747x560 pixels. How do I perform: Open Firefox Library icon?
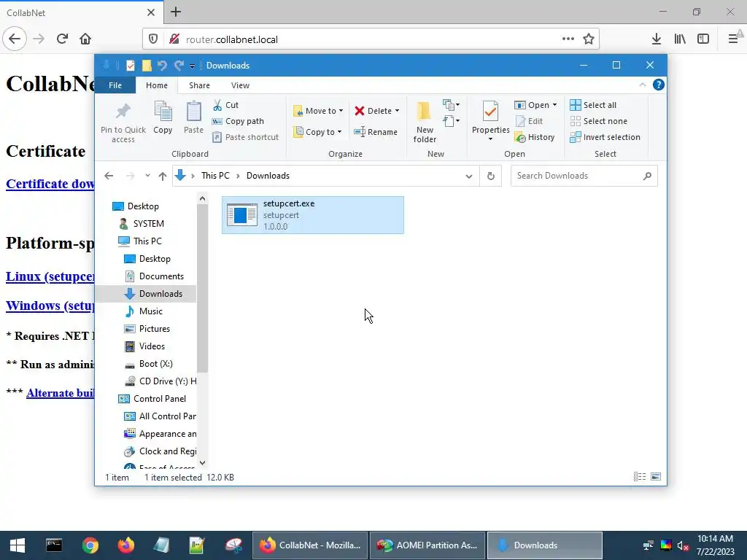(680, 39)
